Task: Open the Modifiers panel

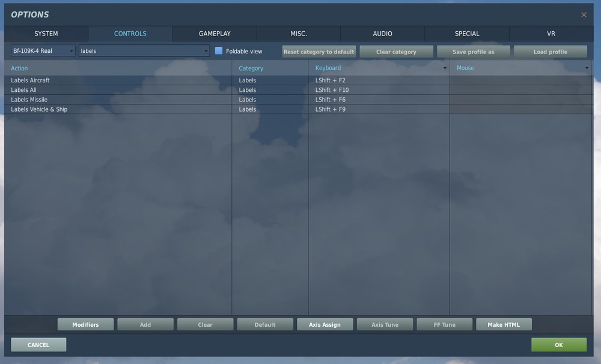Action: 85,324
